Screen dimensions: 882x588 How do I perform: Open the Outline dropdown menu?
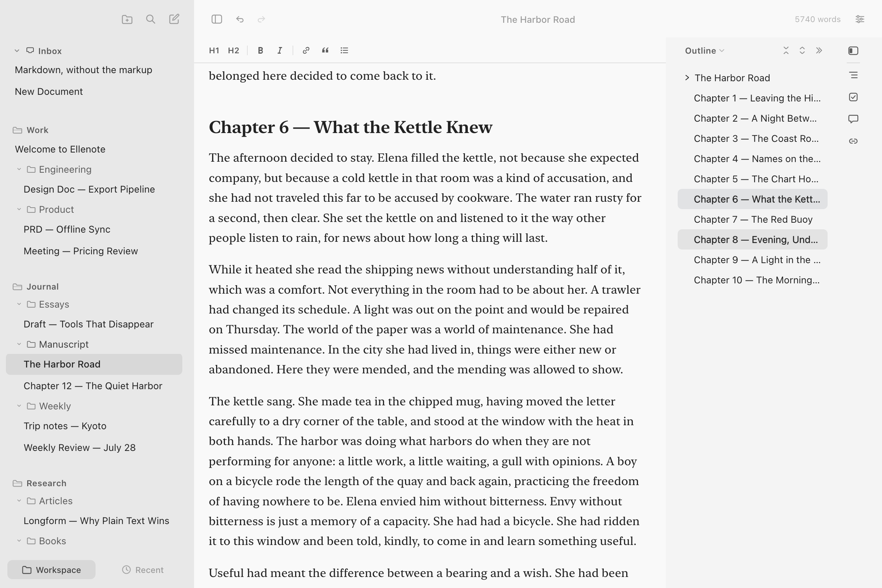tap(704, 51)
